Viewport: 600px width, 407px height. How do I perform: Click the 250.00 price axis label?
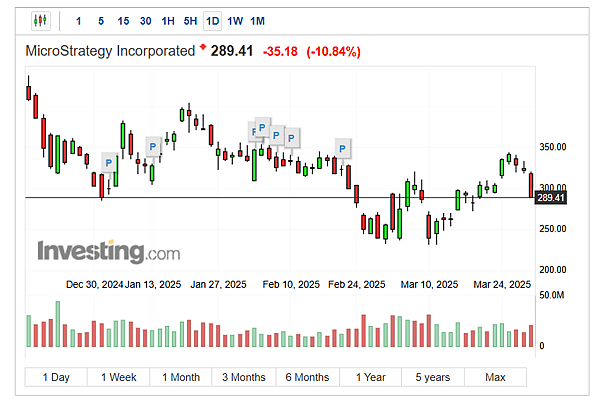[x=553, y=229]
